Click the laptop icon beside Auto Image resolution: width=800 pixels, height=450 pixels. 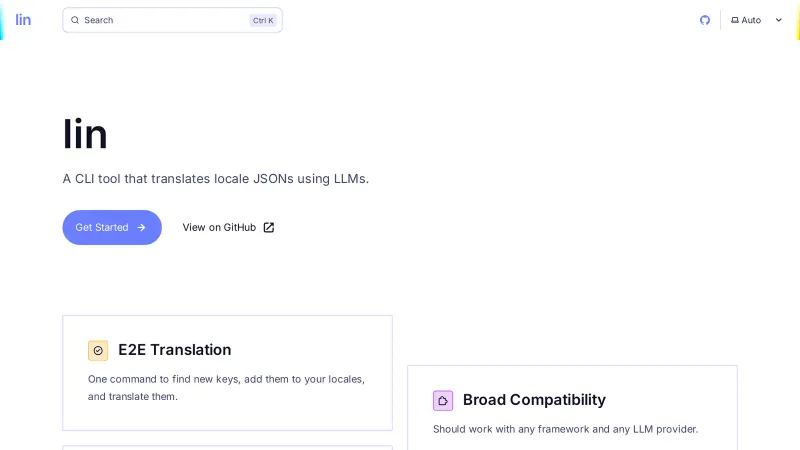pyautogui.click(x=735, y=20)
